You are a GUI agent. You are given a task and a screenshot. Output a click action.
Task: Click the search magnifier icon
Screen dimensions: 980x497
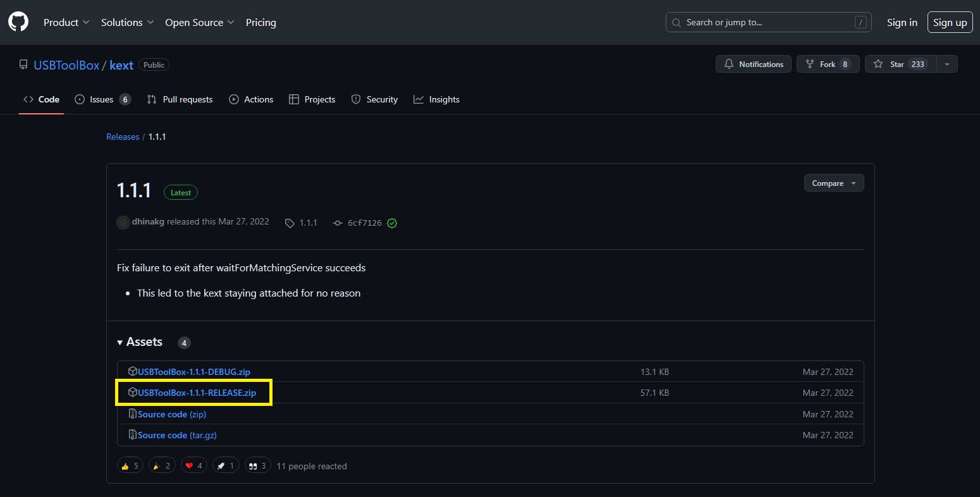click(x=677, y=22)
